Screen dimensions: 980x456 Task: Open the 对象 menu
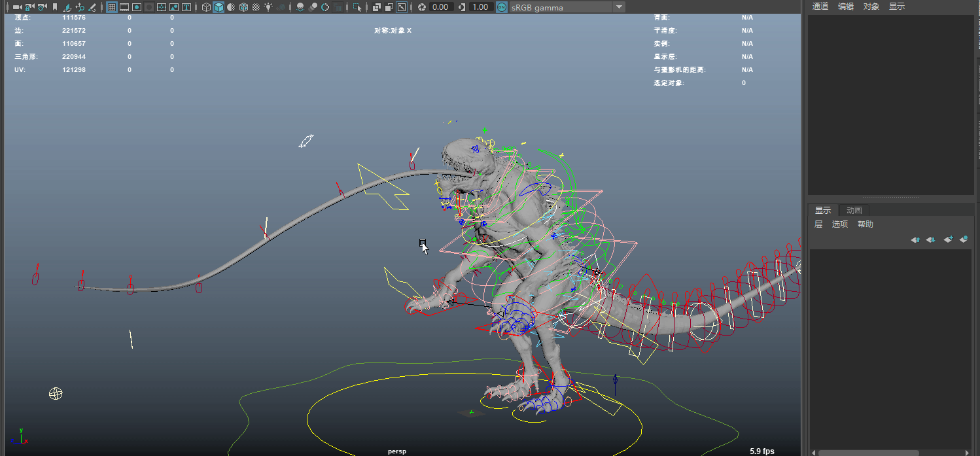(x=871, y=7)
